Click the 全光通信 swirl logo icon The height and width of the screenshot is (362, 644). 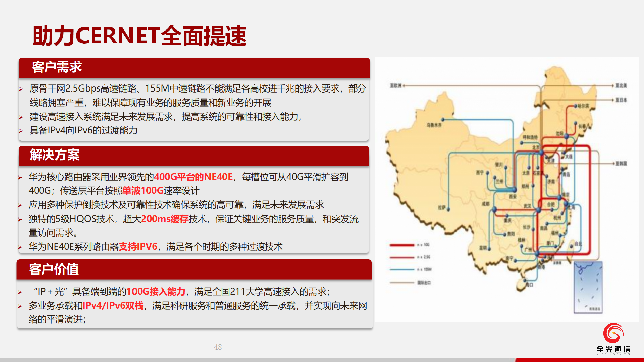pyautogui.click(x=613, y=333)
